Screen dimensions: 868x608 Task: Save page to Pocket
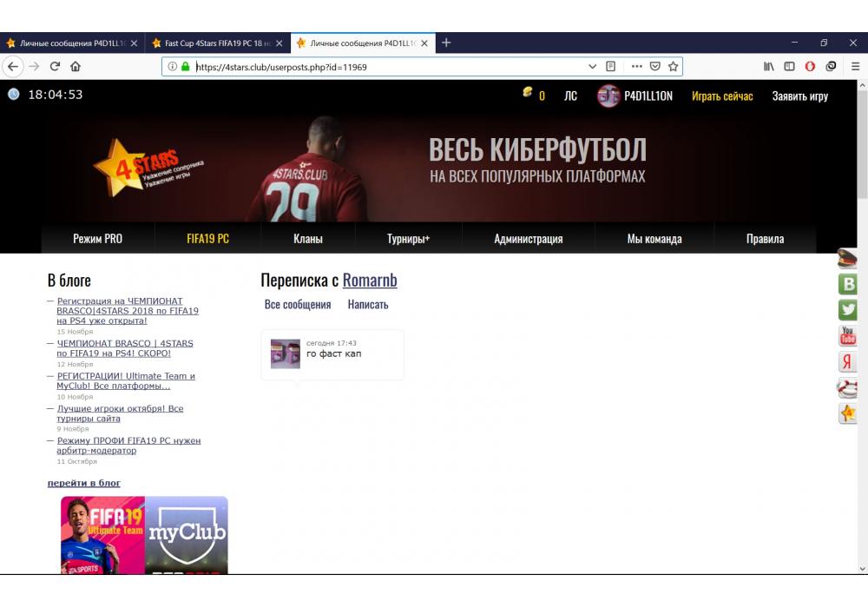pyautogui.click(x=654, y=67)
